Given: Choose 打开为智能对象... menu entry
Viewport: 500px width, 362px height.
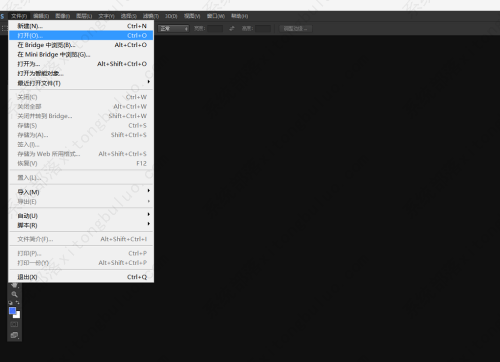Looking at the screenshot, I should point(81,73).
